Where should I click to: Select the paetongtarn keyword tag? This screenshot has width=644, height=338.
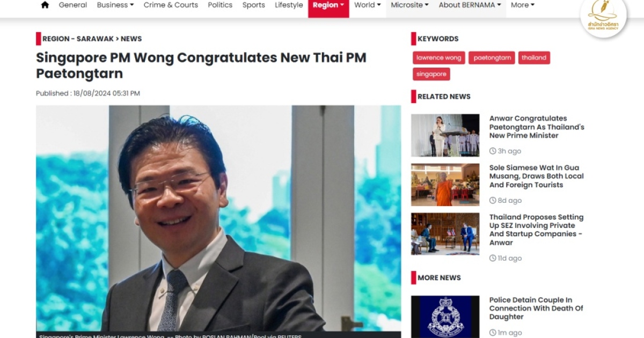(492, 58)
